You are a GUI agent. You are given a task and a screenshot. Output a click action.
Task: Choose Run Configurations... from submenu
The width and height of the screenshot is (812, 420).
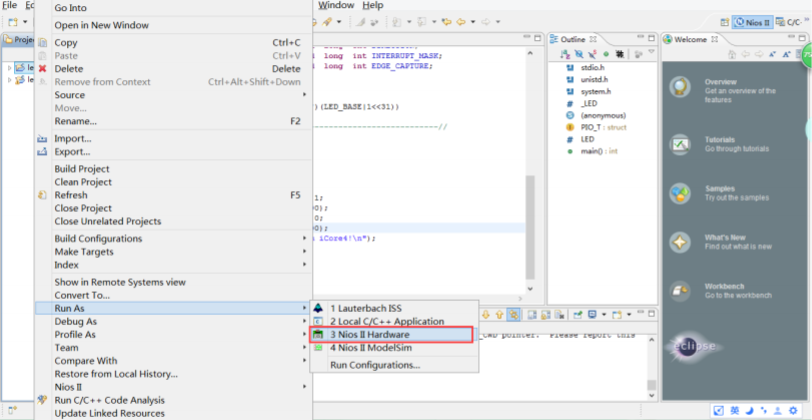click(x=375, y=365)
